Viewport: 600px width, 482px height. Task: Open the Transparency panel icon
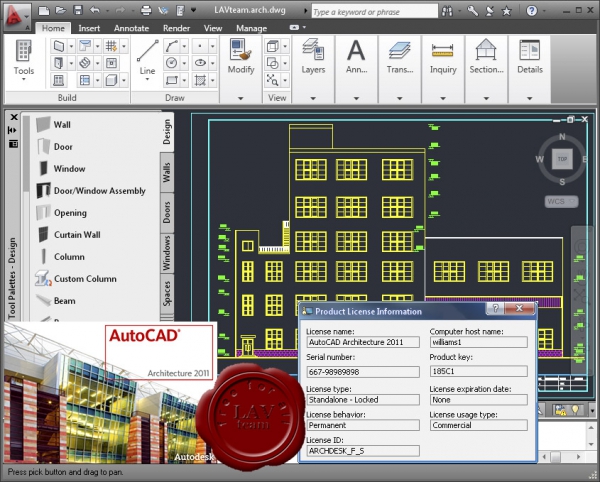coord(399,50)
